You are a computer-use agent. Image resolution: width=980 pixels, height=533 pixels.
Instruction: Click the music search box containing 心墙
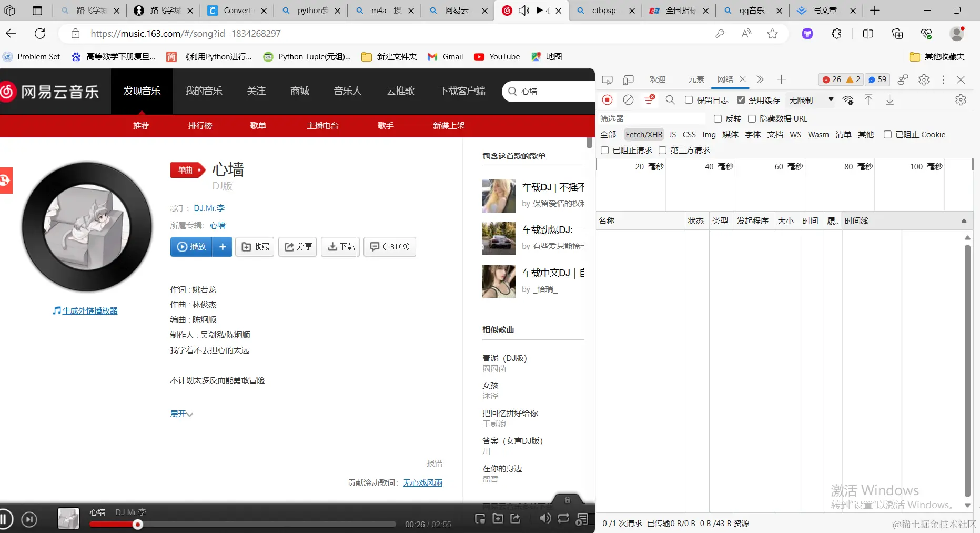tap(550, 92)
